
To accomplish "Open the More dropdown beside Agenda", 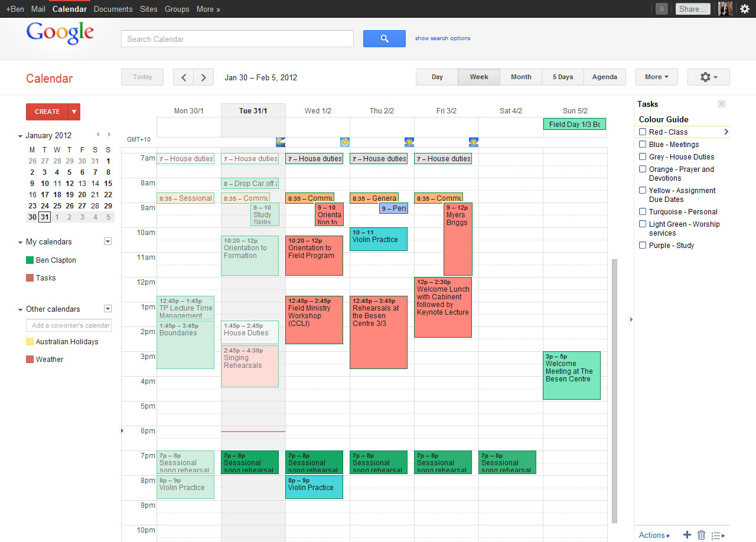I will click(x=656, y=77).
